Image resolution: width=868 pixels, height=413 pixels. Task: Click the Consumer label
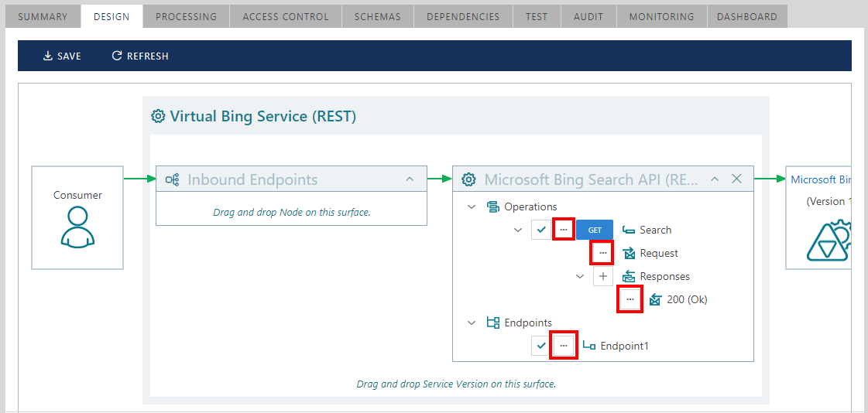tap(77, 195)
